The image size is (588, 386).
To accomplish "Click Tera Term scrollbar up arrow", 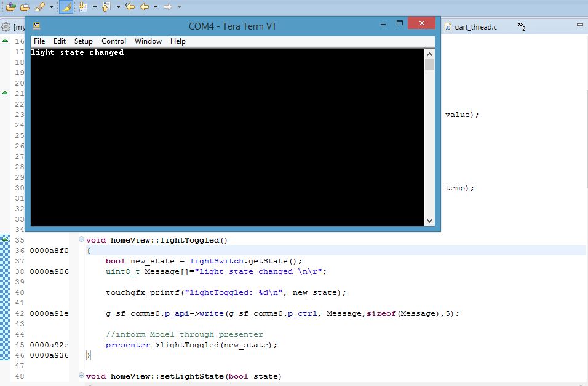I will [430, 54].
